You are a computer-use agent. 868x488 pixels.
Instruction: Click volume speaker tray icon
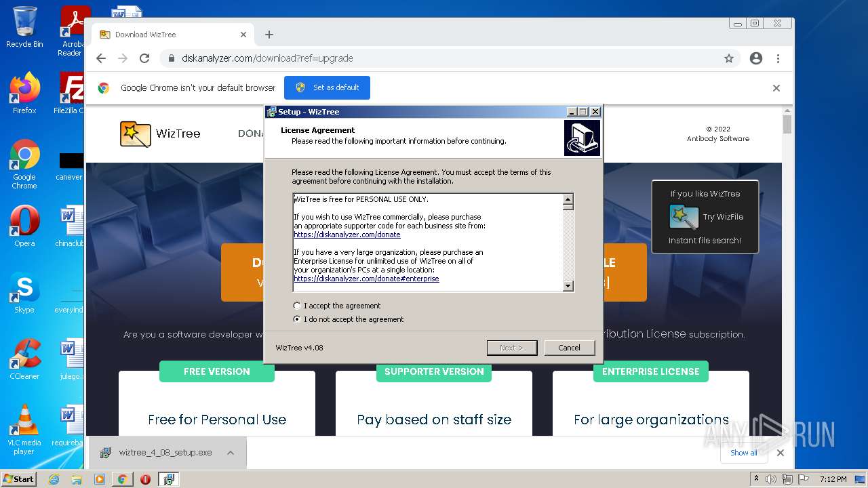pyautogui.click(x=771, y=479)
